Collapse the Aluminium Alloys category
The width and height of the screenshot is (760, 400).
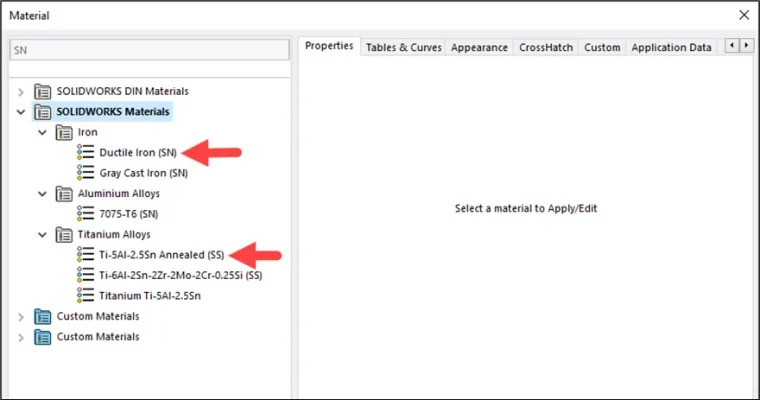coord(43,194)
